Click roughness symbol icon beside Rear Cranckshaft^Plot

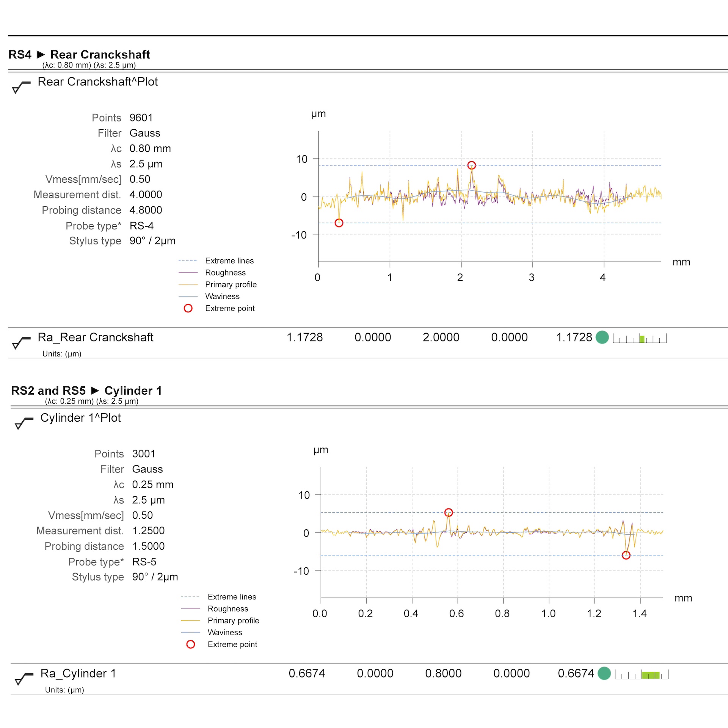[21, 87]
